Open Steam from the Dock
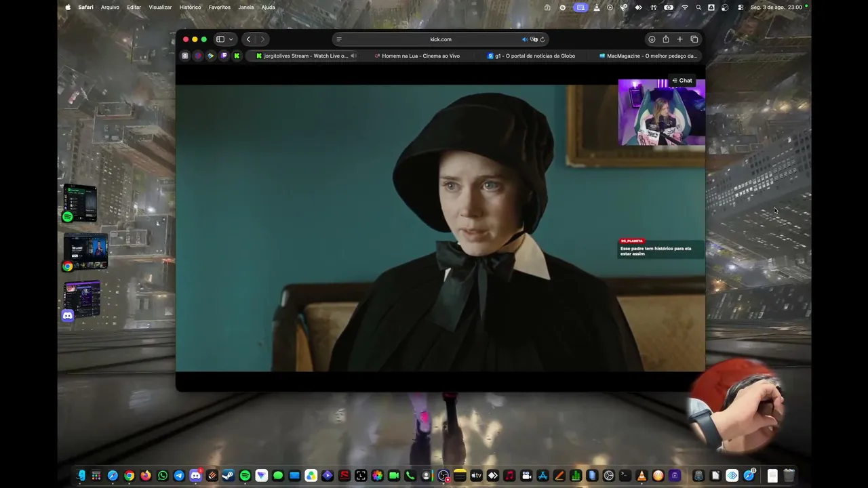Viewport: 868px width, 488px height. pos(229,476)
